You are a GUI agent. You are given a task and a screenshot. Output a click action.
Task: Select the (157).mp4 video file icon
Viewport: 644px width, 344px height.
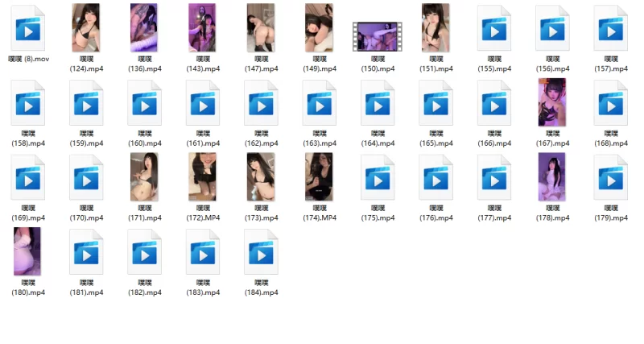(x=611, y=28)
